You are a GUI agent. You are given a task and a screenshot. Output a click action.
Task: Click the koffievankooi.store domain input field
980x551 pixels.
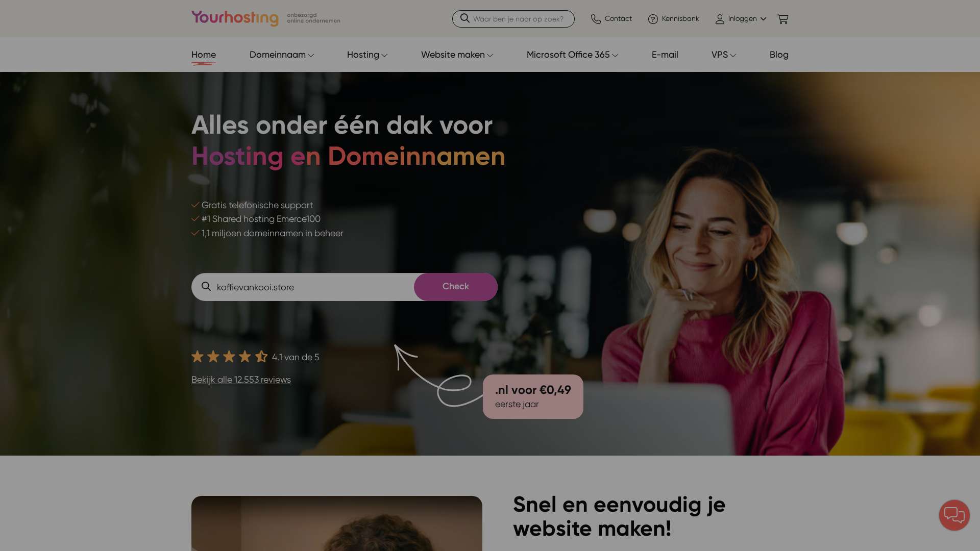(x=312, y=287)
